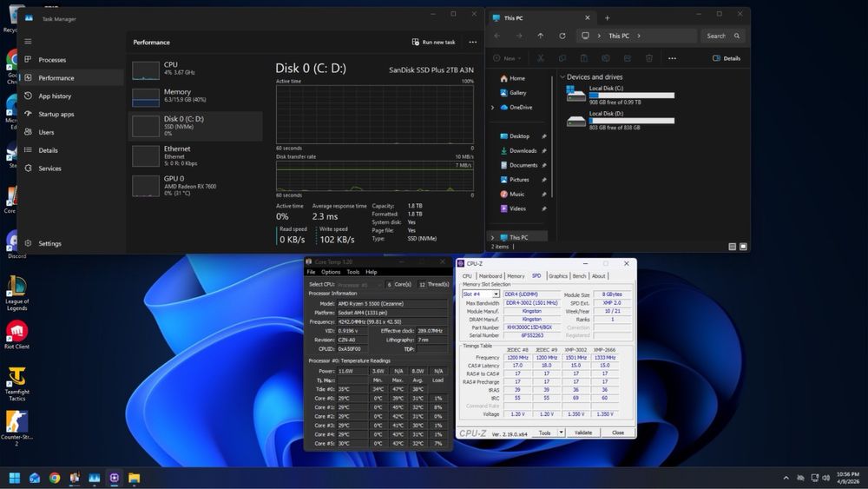Switch to CPU tab in CPU-Z
This screenshot has width=868, height=489.
coord(467,276)
